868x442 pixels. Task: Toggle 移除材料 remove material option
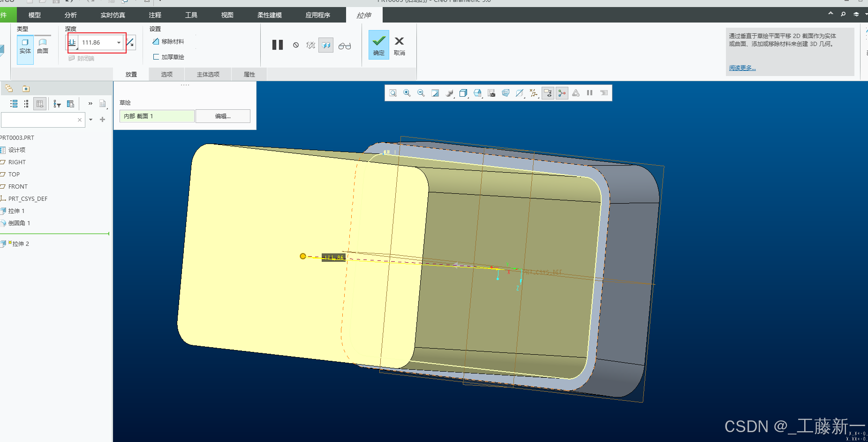click(168, 41)
